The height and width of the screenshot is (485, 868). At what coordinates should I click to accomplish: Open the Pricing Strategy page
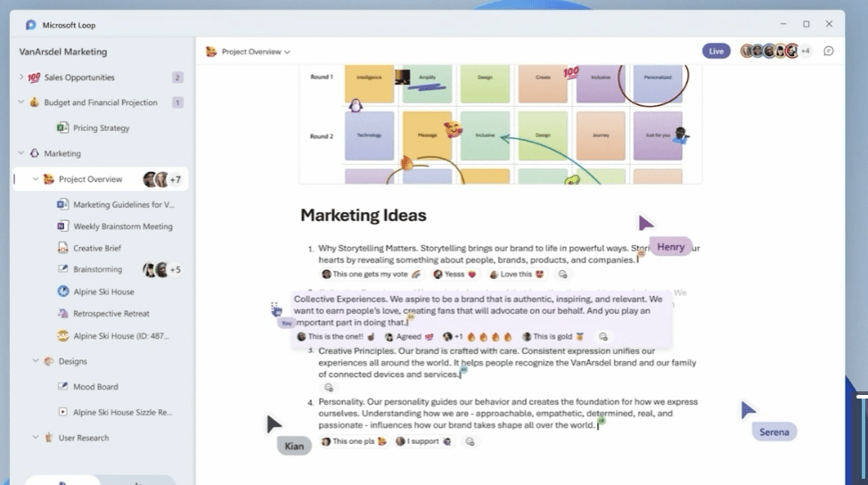coord(101,127)
